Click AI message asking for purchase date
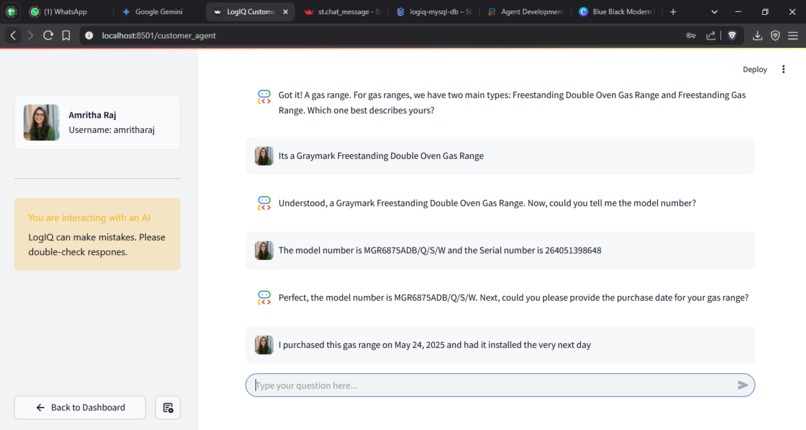Viewport: 806px width, 430px height. 513,297
